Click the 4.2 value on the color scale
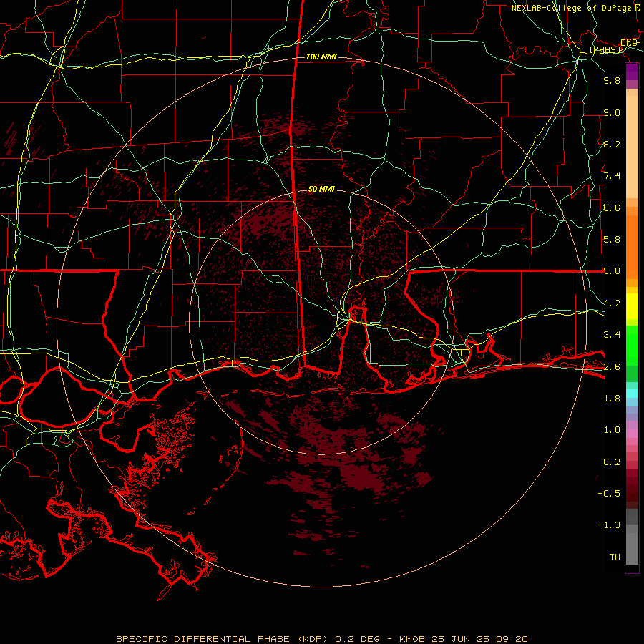Viewport: 644px width, 644px height. click(x=612, y=303)
